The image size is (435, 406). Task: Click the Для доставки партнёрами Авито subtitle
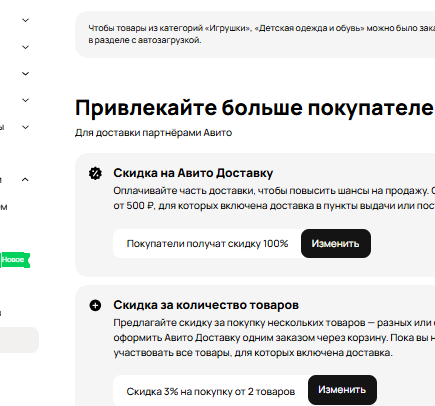pos(153,133)
